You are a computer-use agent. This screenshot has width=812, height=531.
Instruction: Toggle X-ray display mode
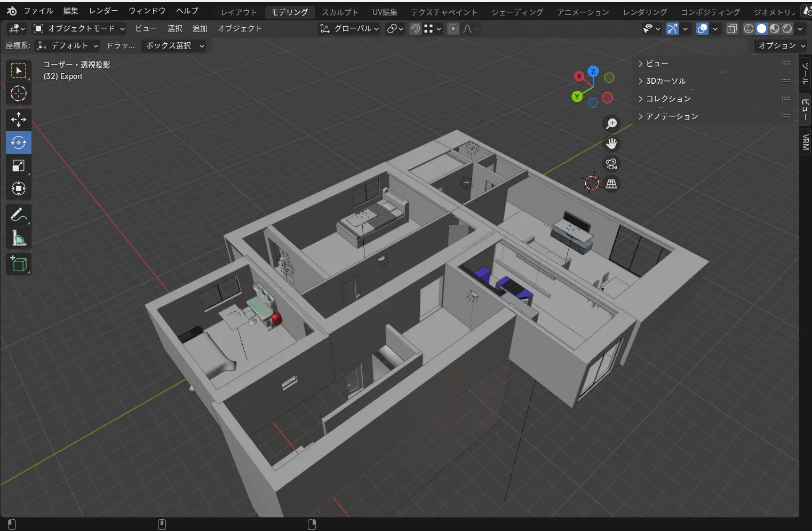tap(732, 29)
